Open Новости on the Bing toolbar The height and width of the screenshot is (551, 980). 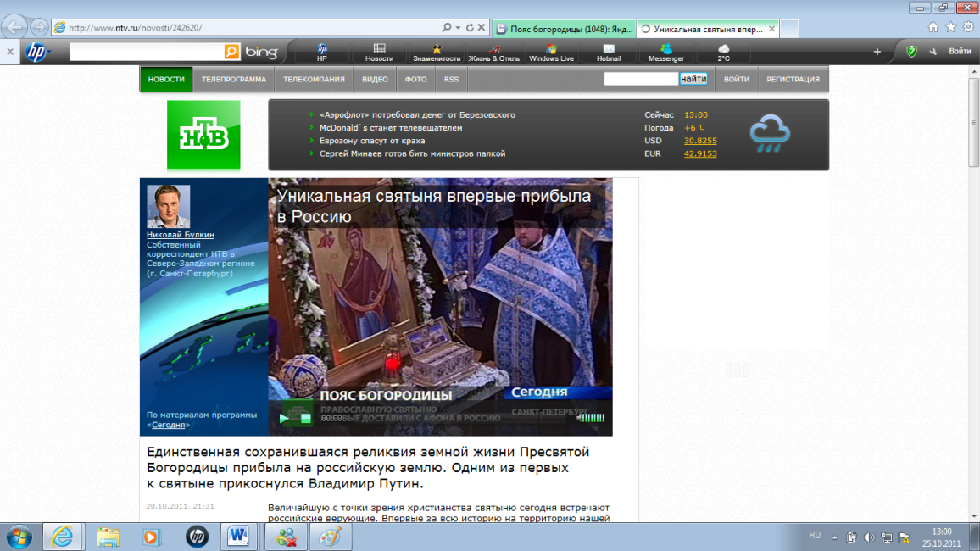click(380, 53)
